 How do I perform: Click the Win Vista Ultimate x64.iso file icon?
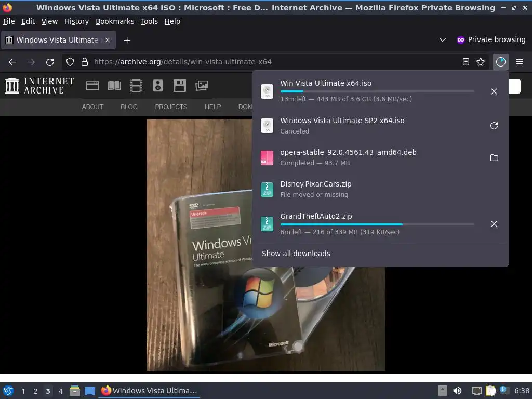pos(267,91)
